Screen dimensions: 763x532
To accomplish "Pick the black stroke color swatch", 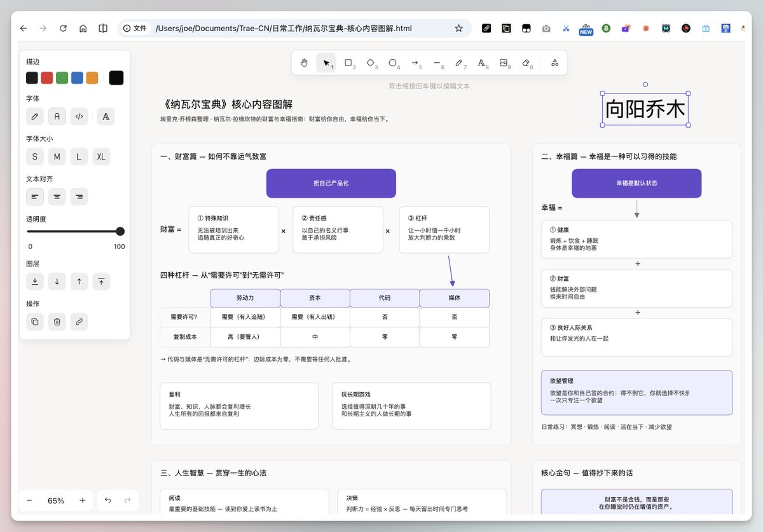I will pos(32,78).
